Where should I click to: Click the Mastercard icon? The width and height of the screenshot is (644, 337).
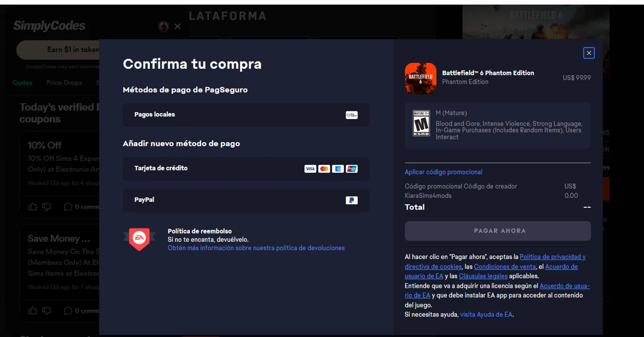point(324,168)
